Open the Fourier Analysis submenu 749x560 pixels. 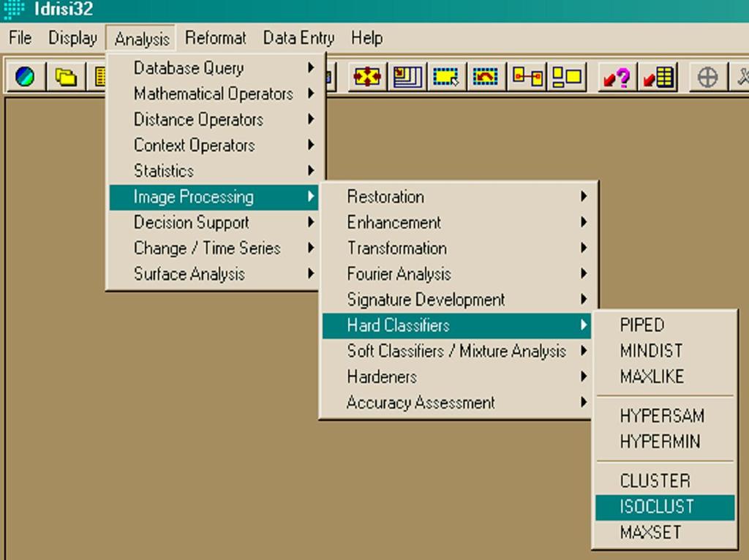457,274
